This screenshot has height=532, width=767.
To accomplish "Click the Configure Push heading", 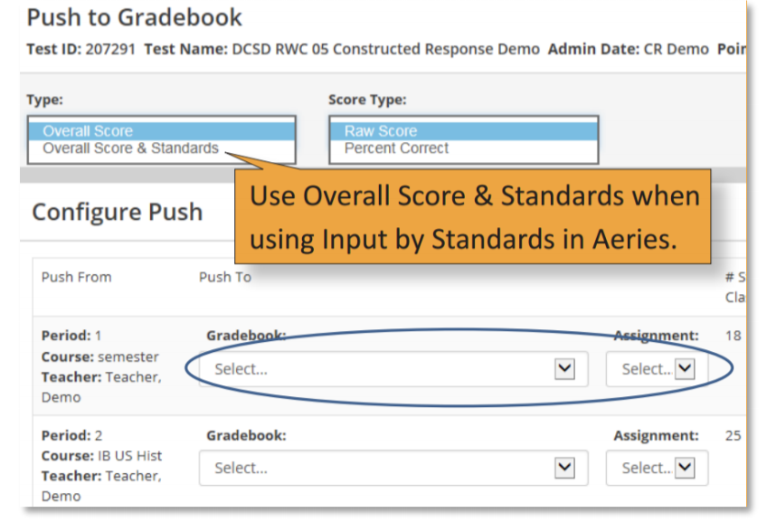I will 118,212.
